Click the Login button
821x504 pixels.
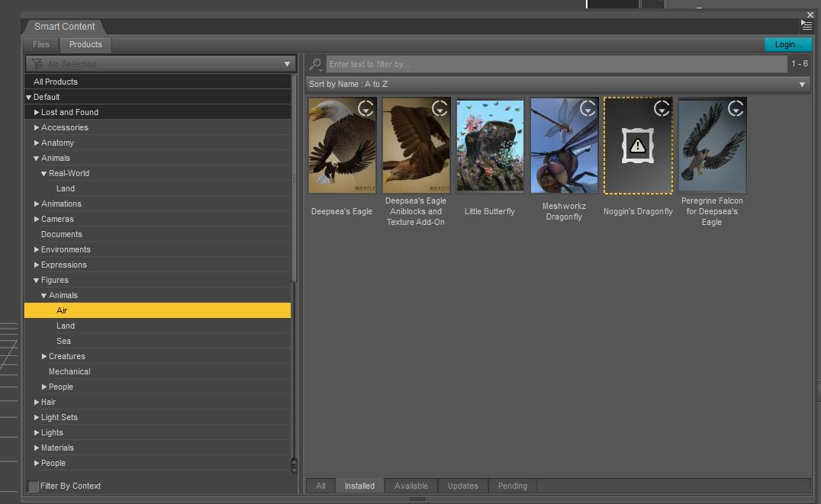(788, 44)
